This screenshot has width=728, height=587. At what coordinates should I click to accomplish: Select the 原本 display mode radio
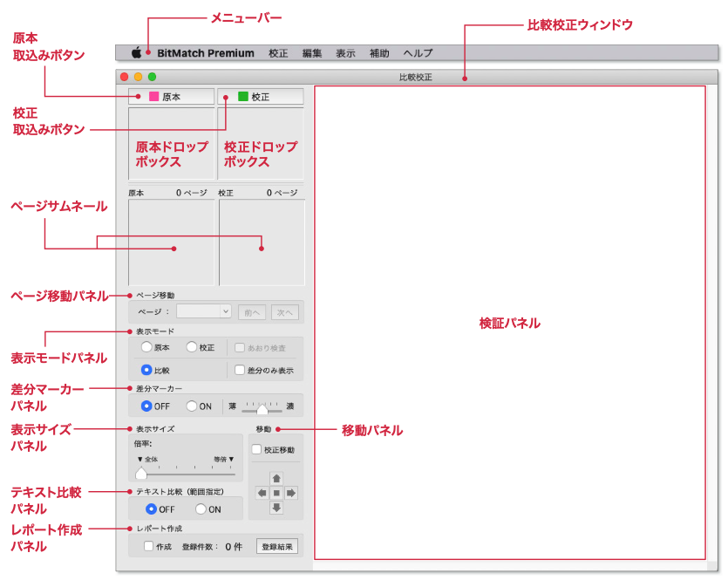[146, 347]
